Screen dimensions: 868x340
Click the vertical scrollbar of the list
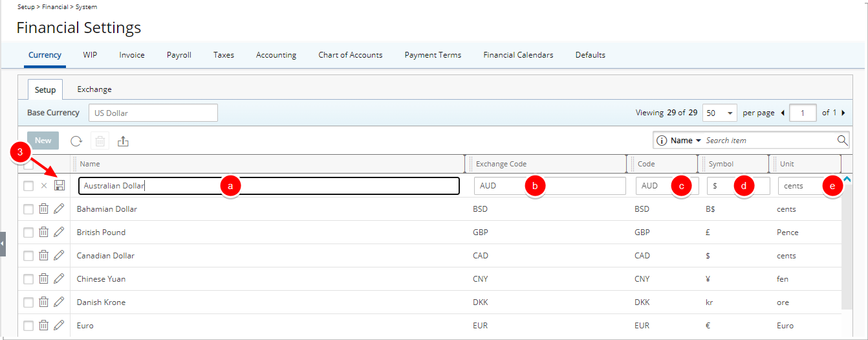(847, 246)
